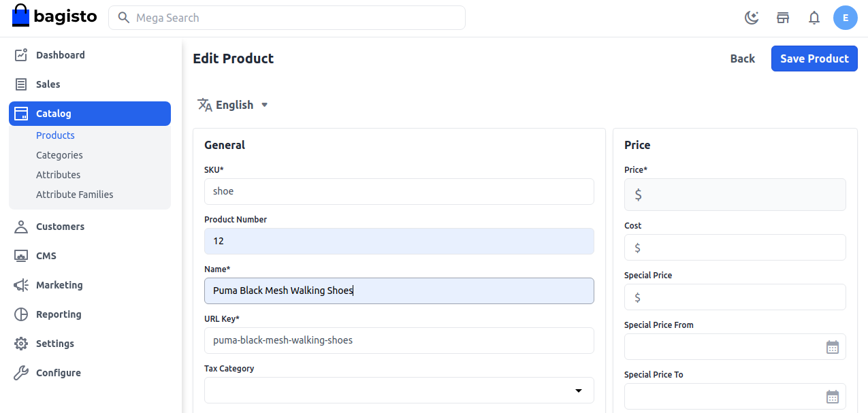
Task: Click the magnifier icon in Mega Search
Action: (123, 18)
